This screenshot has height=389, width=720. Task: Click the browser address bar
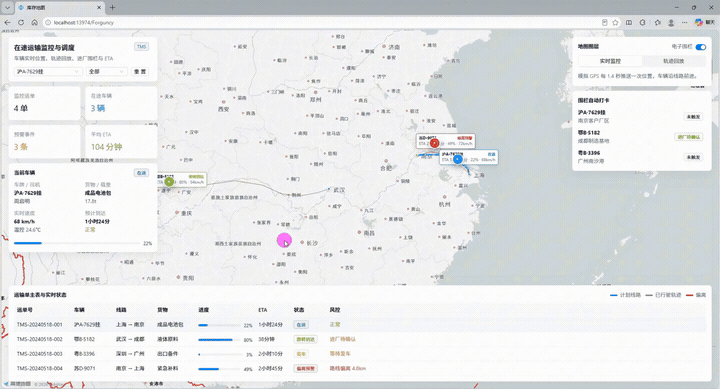pyautogui.click(x=321, y=22)
